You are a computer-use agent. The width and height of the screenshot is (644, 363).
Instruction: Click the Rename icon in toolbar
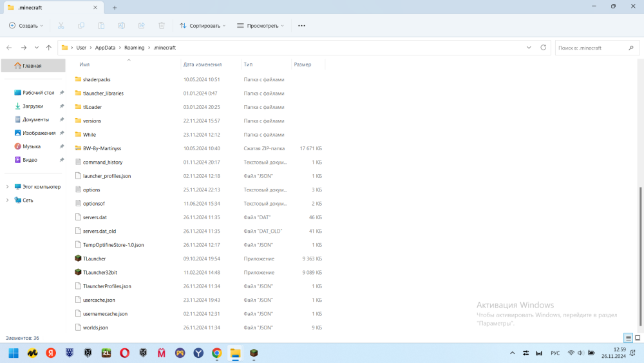(x=121, y=26)
